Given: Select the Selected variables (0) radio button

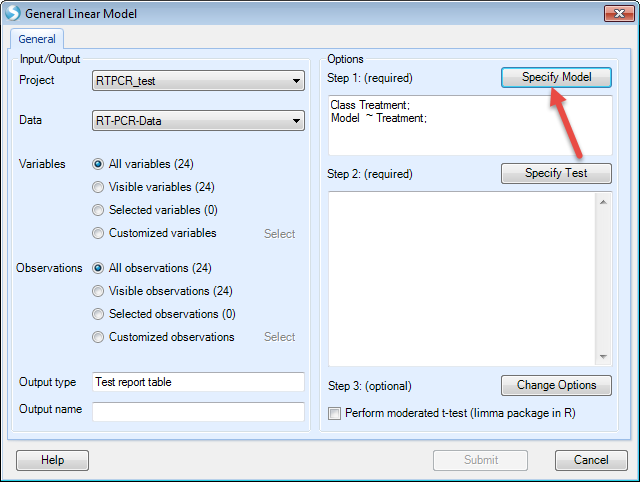Looking at the screenshot, I should [98, 210].
